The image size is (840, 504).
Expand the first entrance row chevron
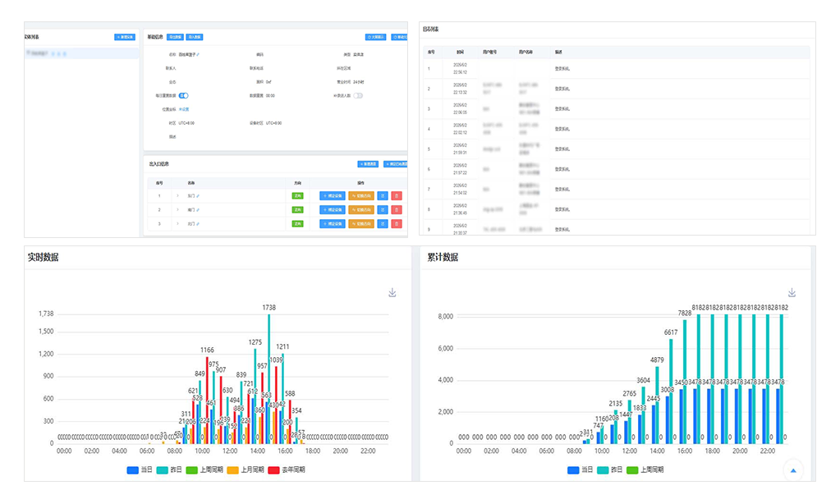178,196
